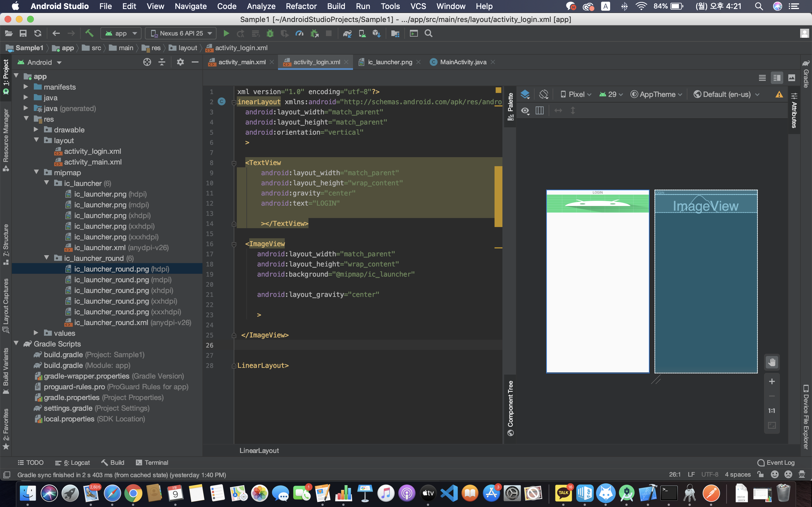This screenshot has height=507, width=812.
Task: Toggle the view options eye icon
Action: pyautogui.click(x=525, y=110)
